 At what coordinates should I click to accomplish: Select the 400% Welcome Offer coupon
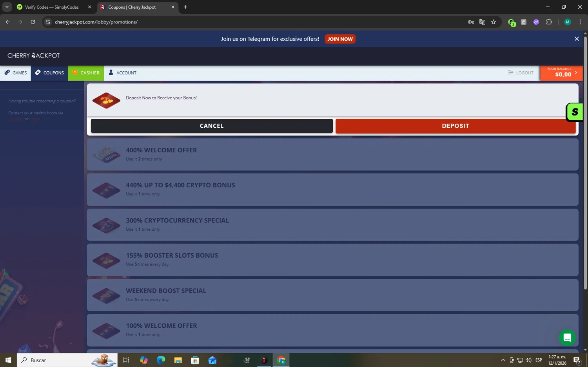[332, 154]
